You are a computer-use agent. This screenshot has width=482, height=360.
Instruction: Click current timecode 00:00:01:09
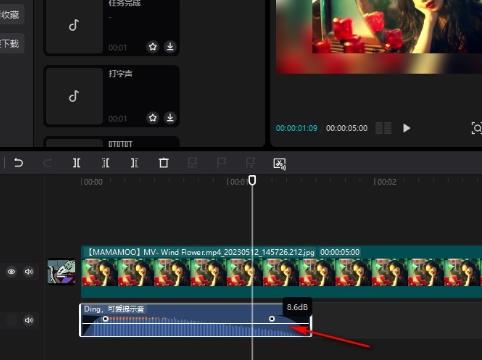click(x=296, y=128)
